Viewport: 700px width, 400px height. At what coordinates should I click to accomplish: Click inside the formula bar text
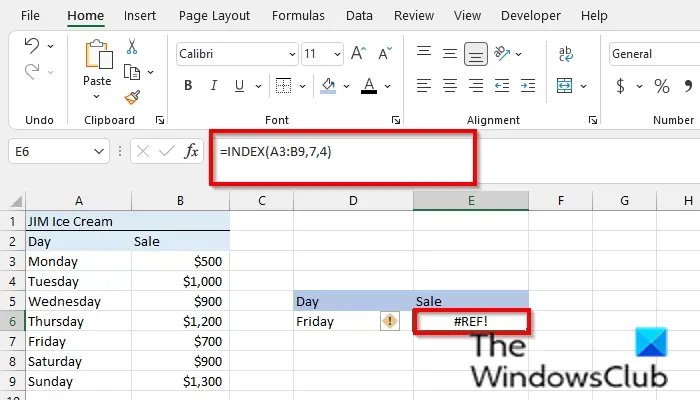pos(275,152)
